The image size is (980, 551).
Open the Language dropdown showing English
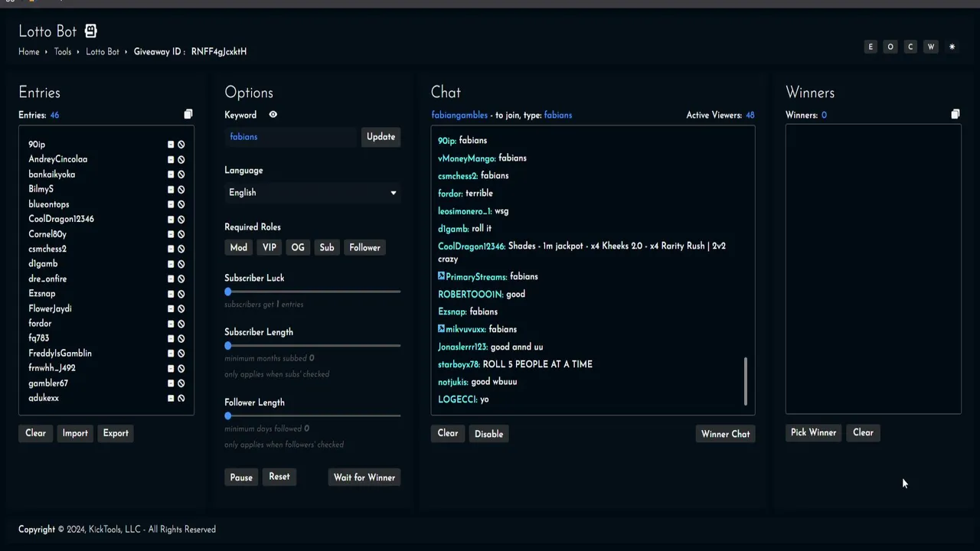pos(312,193)
